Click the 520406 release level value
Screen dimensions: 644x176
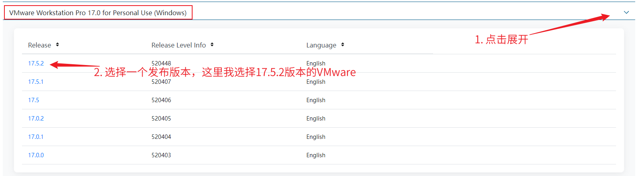click(x=161, y=100)
